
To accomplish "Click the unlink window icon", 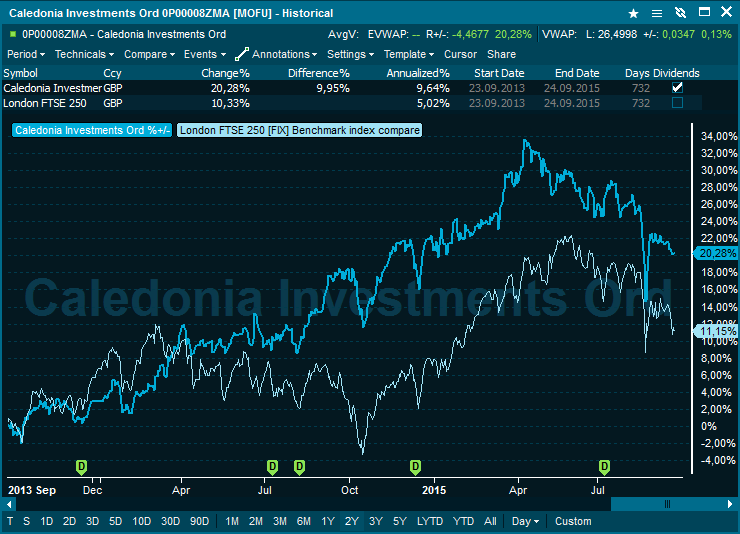I will (680, 13).
